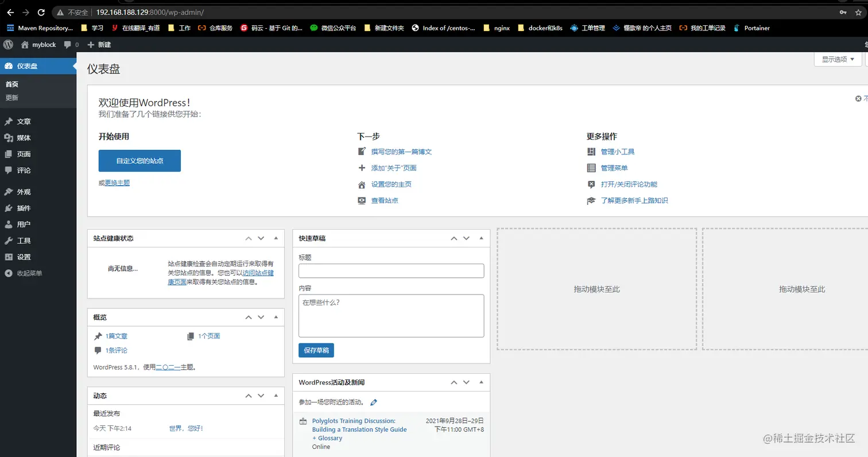The image size is (868, 457).
Task: Click 查看站点 link
Action: [385, 200]
